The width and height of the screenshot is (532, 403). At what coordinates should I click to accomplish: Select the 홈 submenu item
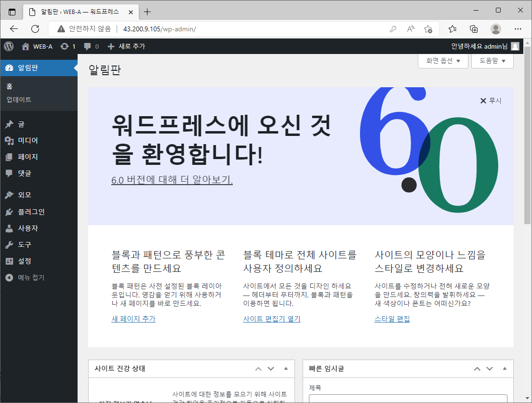pos(10,86)
